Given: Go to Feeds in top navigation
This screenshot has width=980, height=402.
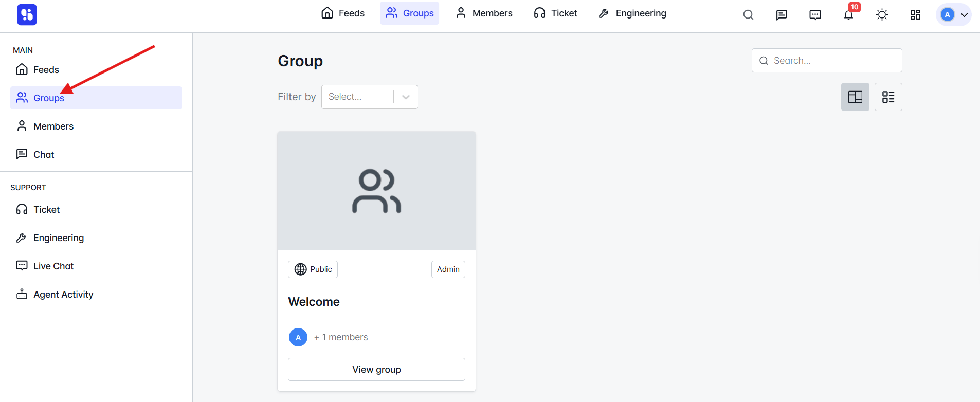Looking at the screenshot, I should 342,13.
